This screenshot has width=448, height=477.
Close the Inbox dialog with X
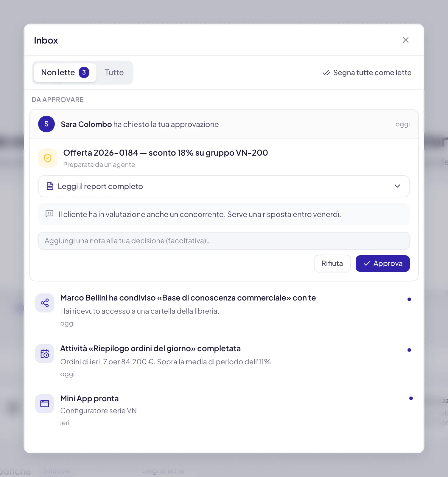[x=406, y=40]
